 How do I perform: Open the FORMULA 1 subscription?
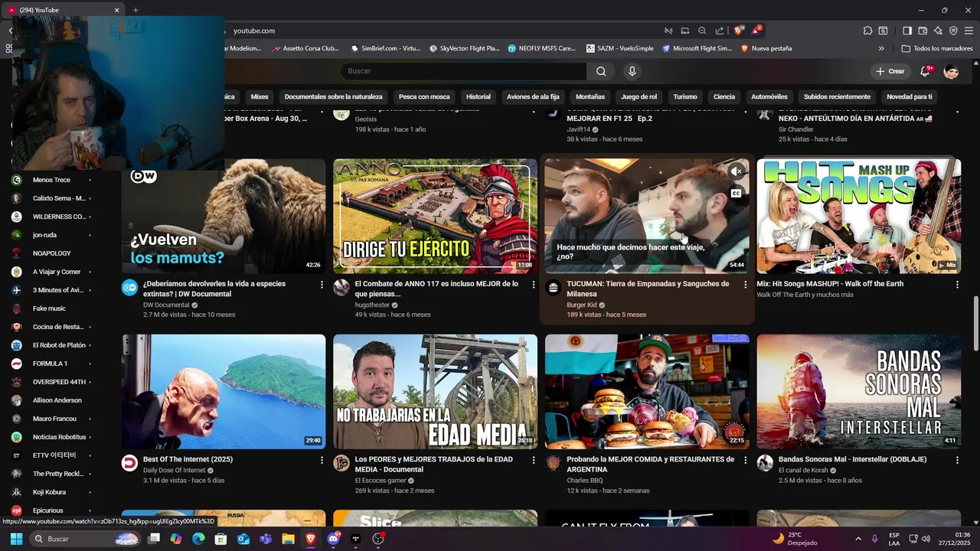pyautogui.click(x=51, y=364)
